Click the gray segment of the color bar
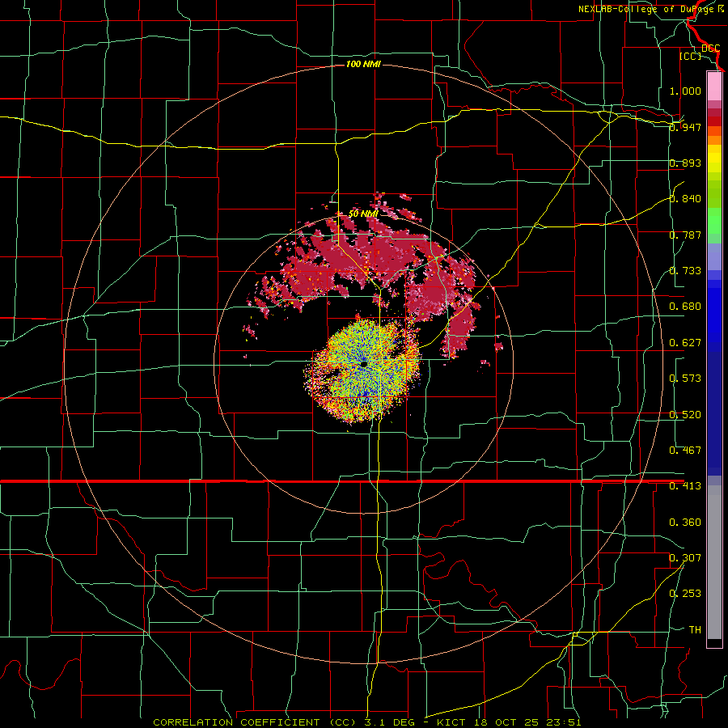 [714, 562]
